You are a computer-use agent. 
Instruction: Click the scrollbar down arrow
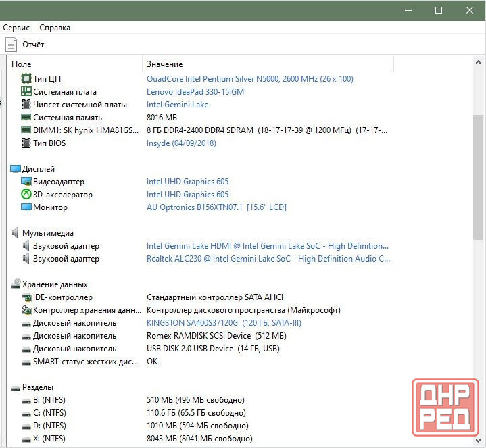pos(478,441)
